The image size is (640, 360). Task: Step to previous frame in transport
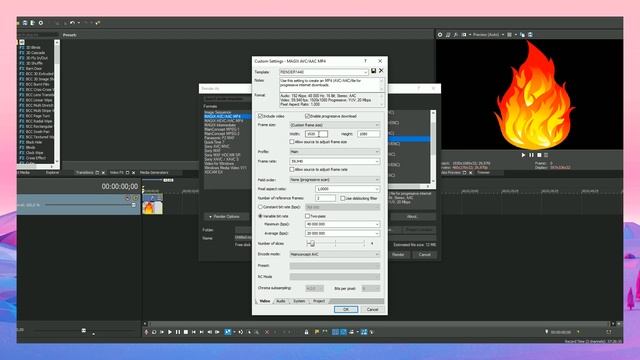pyautogui.click(x=209, y=332)
